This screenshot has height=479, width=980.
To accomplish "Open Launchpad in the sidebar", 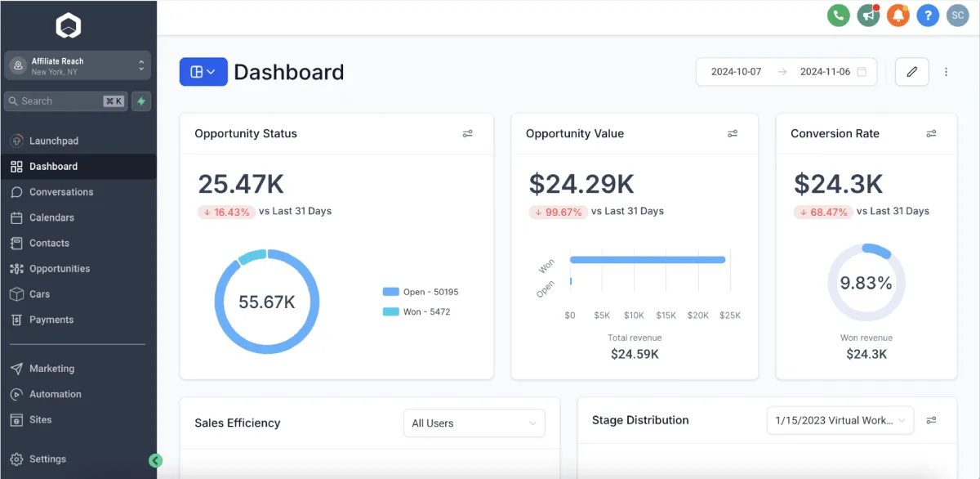I will point(78,141).
